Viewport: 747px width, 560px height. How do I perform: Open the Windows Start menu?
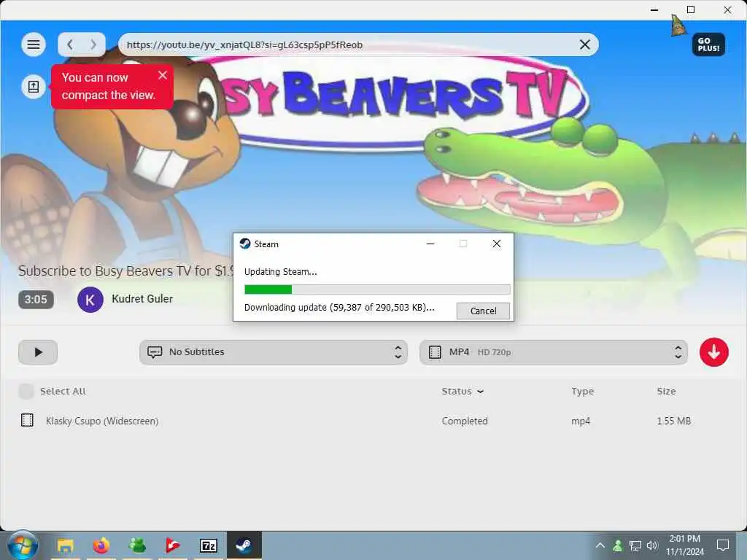click(x=23, y=545)
